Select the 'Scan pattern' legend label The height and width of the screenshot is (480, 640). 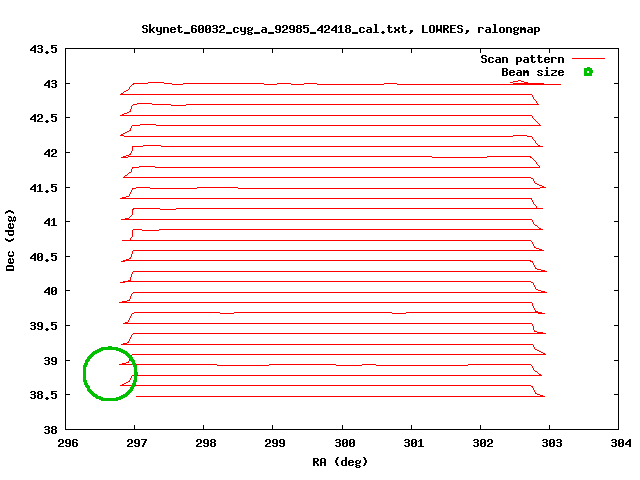point(522,60)
